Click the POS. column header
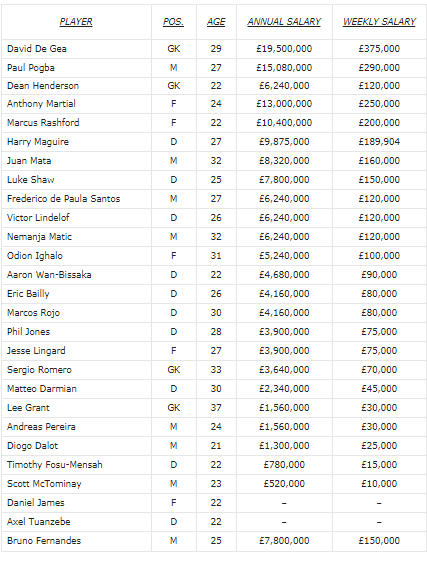Viewport: 427px width, 565px height. [x=173, y=22]
